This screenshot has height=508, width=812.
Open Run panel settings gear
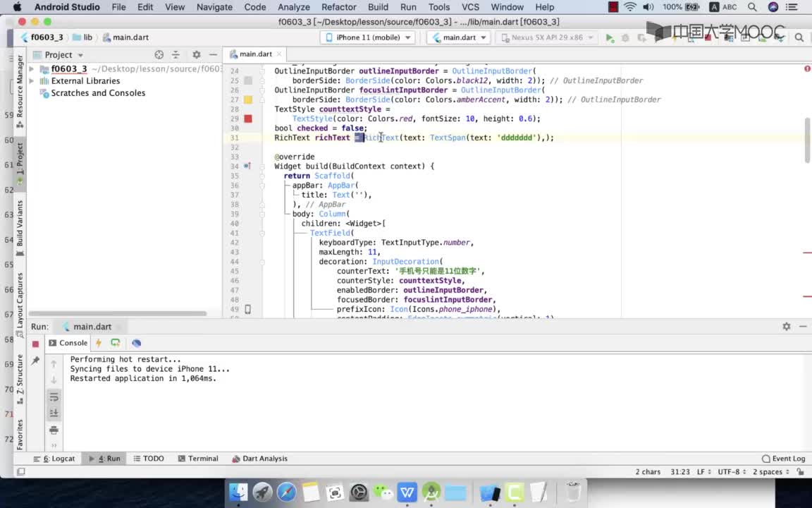[x=787, y=327]
